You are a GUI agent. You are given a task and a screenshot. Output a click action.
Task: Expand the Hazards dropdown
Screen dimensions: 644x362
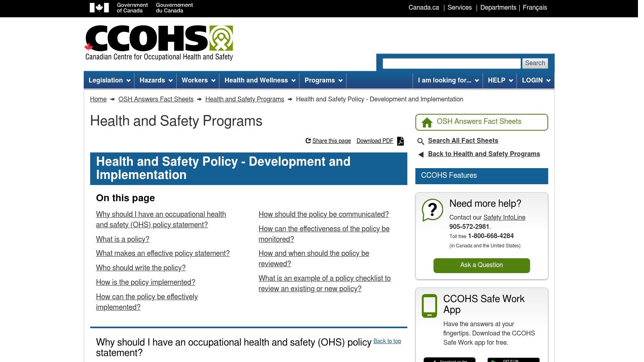click(156, 80)
